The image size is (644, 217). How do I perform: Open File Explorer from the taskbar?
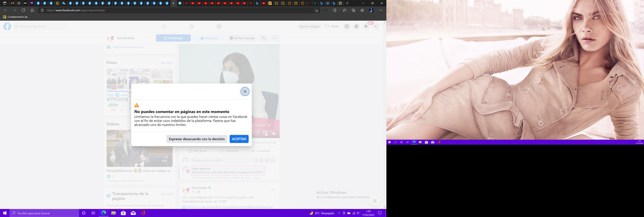pyautogui.click(x=113, y=213)
